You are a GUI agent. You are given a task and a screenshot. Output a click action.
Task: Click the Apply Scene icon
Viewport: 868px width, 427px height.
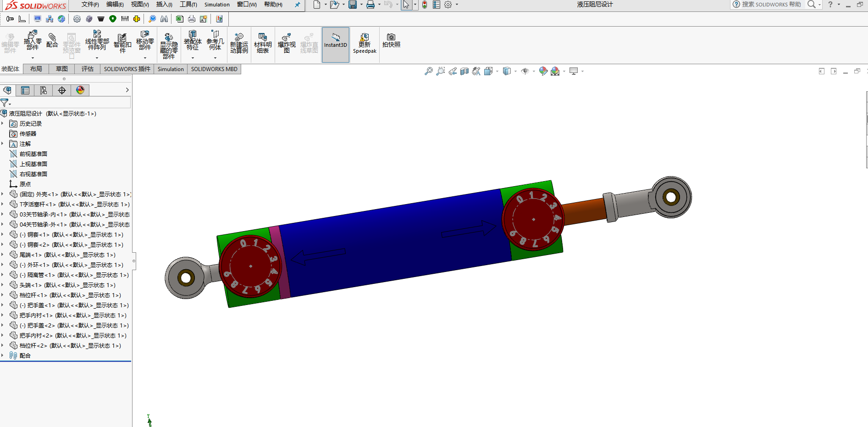pyautogui.click(x=555, y=71)
